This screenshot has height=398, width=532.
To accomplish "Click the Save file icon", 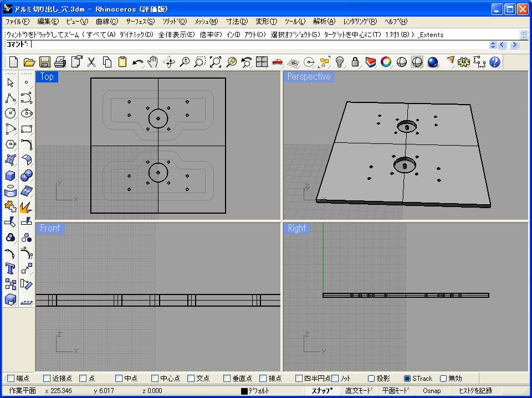I will coord(45,62).
